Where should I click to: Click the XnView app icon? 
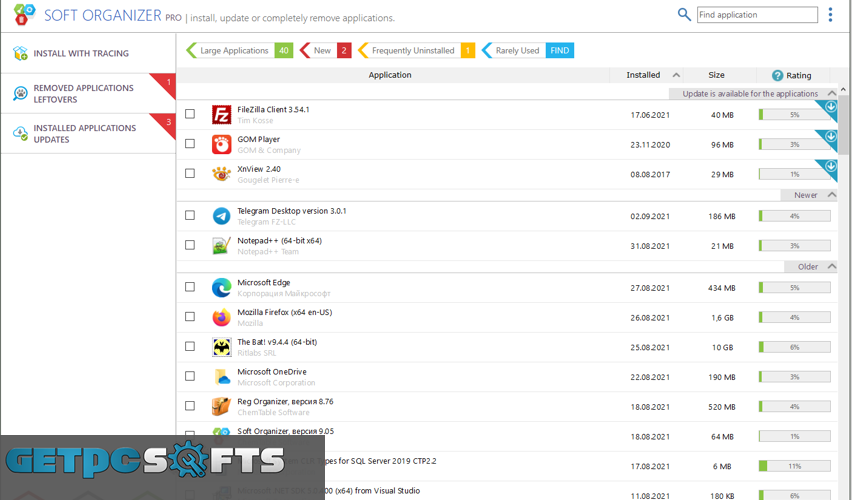point(221,174)
